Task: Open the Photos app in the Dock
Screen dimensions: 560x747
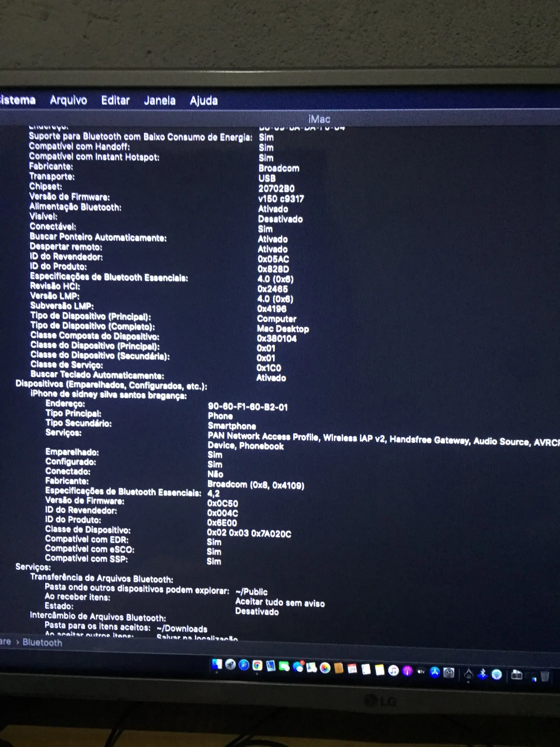Action: [325, 668]
